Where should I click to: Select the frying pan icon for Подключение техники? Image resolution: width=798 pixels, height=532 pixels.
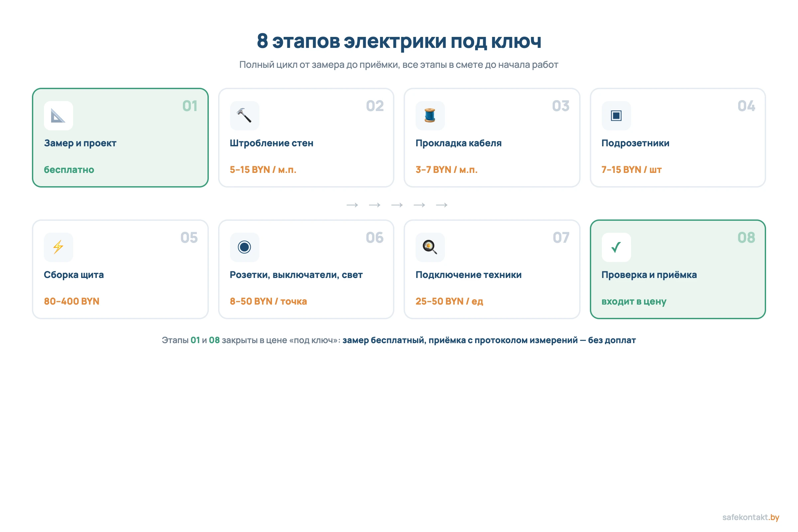click(x=430, y=247)
